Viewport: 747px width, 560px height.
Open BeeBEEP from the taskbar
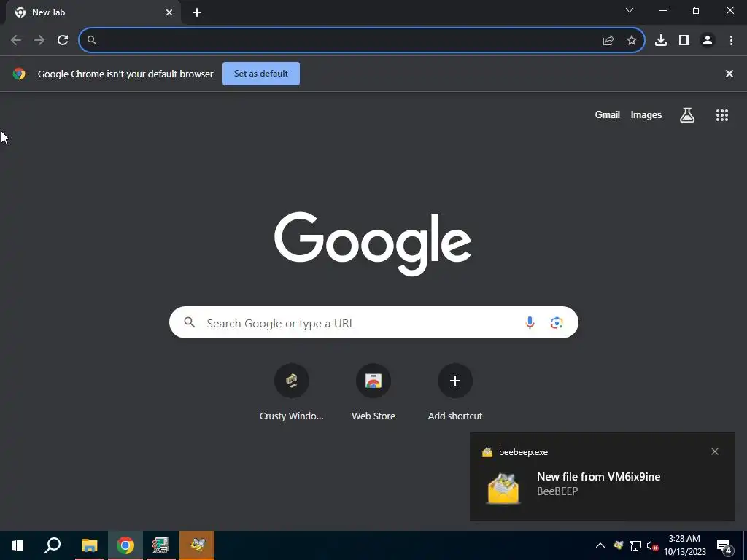pyautogui.click(x=197, y=545)
